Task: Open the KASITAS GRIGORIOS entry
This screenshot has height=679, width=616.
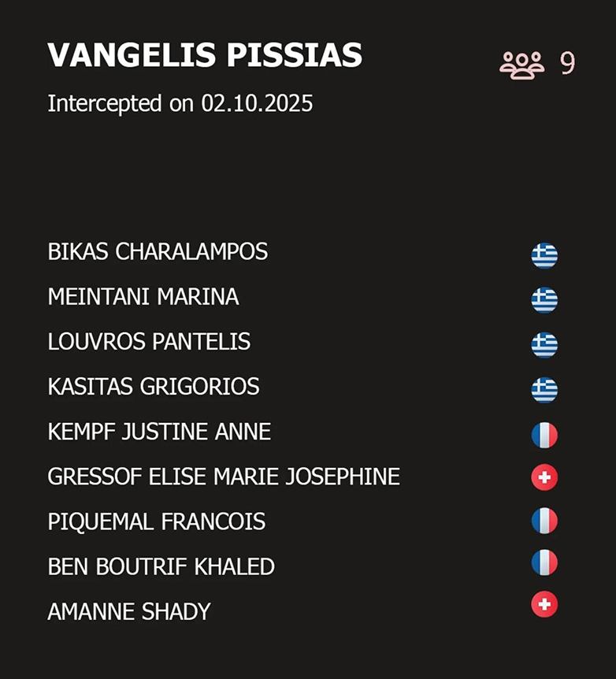Action: click(x=154, y=387)
